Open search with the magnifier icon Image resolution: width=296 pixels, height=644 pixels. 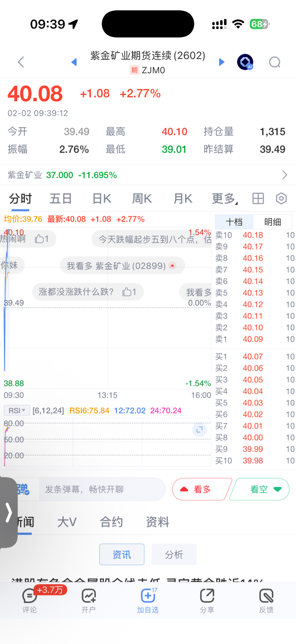click(275, 62)
